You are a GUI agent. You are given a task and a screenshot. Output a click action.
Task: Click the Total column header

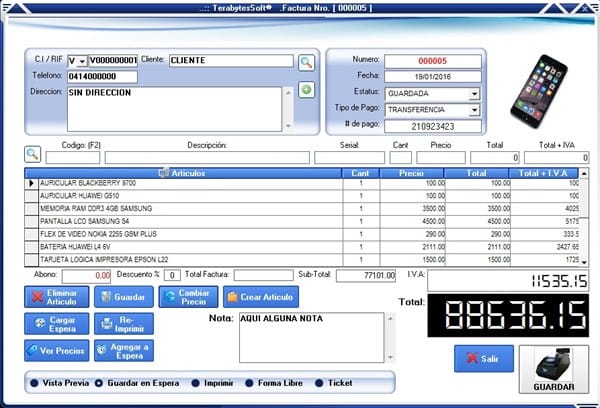tap(476, 173)
